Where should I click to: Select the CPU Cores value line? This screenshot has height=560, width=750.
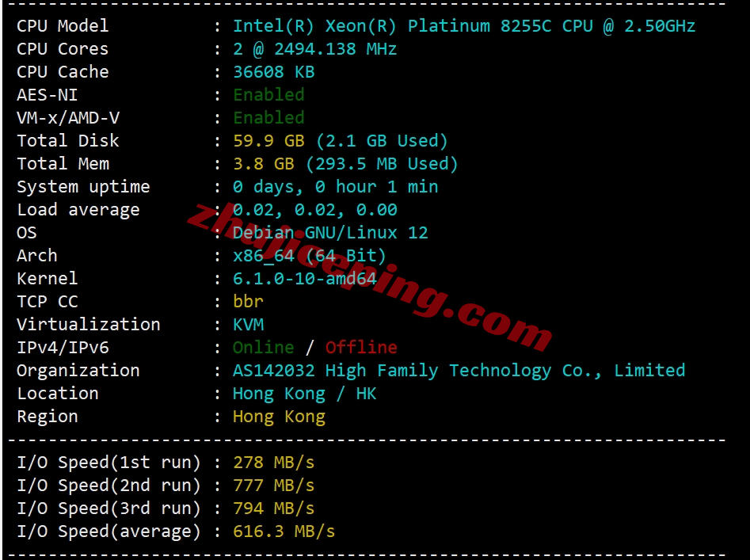click(x=314, y=49)
